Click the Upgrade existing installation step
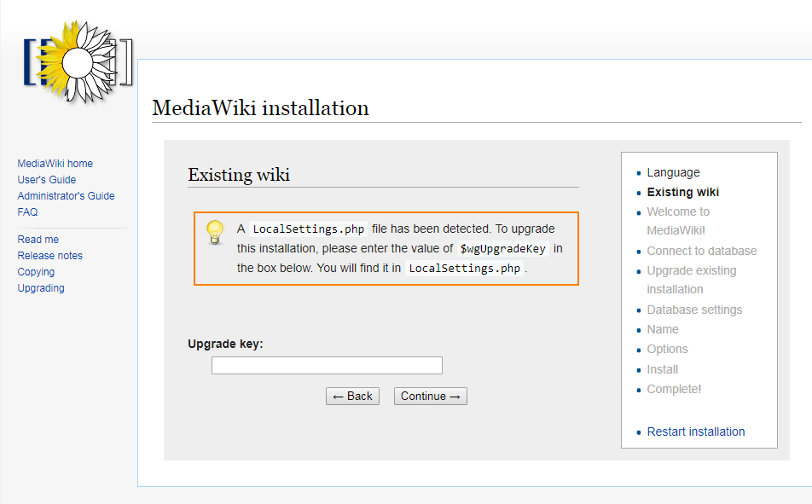Screen dimensions: 812x504 (692, 280)
